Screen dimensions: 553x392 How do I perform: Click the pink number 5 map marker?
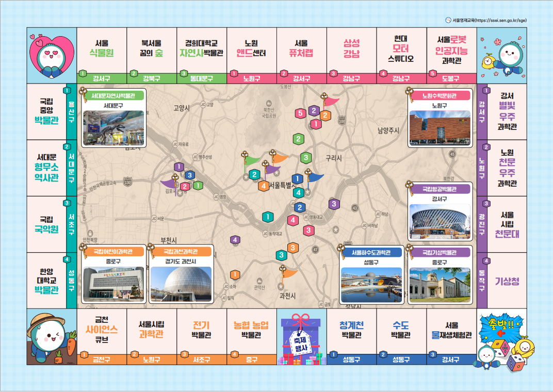[x=300, y=113]
